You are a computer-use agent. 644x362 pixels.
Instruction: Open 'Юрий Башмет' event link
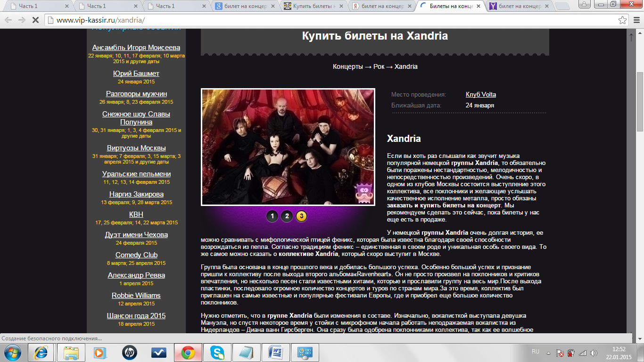pyautogui.click(x=136, y=74)
